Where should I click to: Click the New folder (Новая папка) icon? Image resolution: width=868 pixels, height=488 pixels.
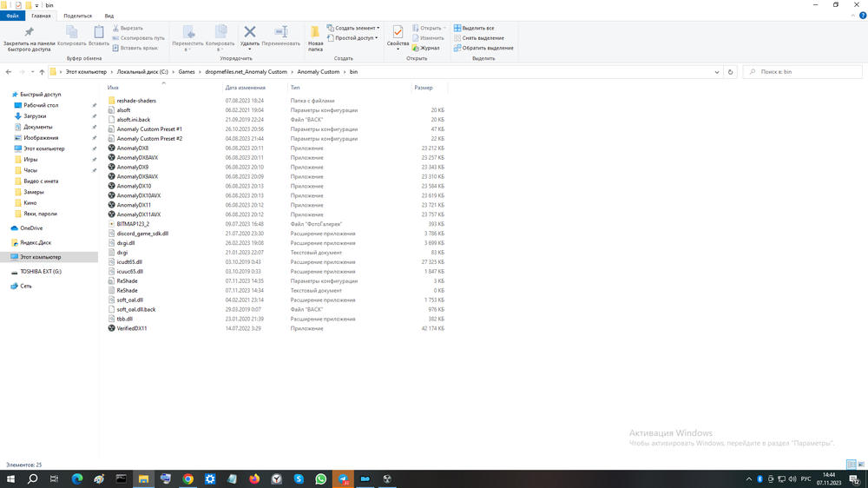(x=315, y=33)
